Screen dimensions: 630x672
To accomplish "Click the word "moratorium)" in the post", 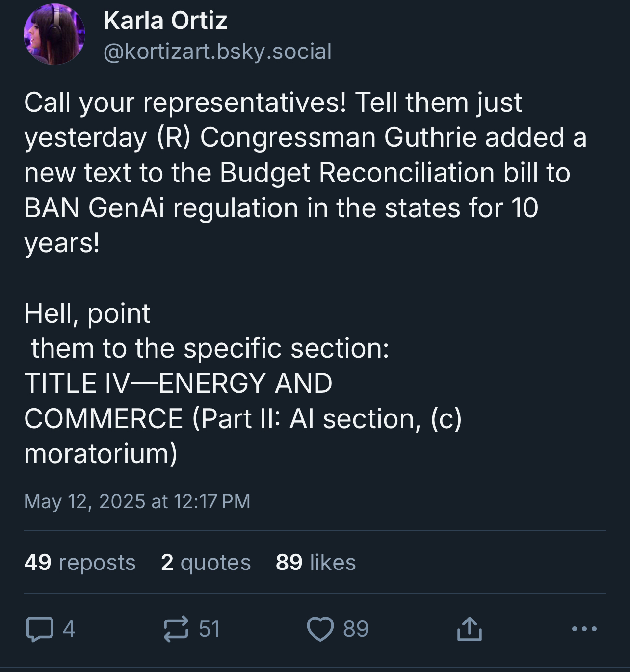I will pyautogui.click(x=101, y=454).
